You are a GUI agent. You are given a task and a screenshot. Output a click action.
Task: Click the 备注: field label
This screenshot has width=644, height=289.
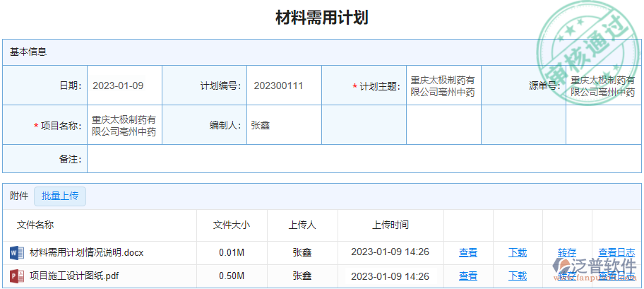point(71,159)
